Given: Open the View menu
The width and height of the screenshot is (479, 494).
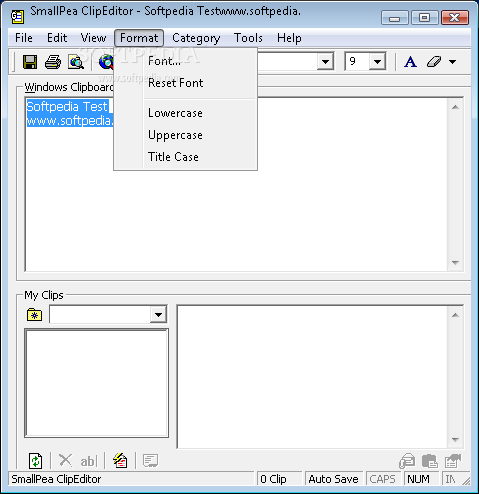Looking at the screenshot, I should coord(93,38).
